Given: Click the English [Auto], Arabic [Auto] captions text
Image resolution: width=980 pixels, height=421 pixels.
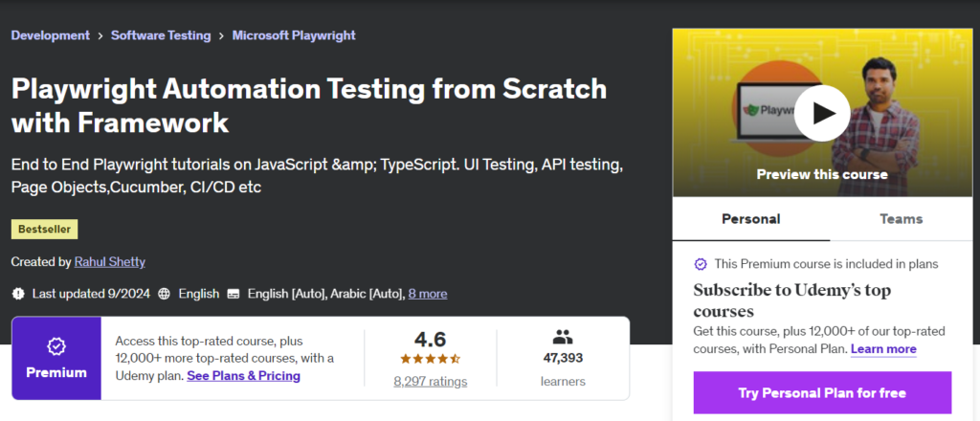Looking at the screenshot, I should [x=325, y=294].
